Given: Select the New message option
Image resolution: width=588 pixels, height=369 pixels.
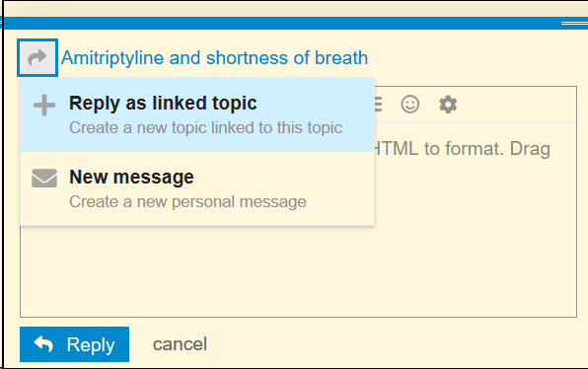Looking at the screenshot, I should pyautogui.click(x=197, y=188).
